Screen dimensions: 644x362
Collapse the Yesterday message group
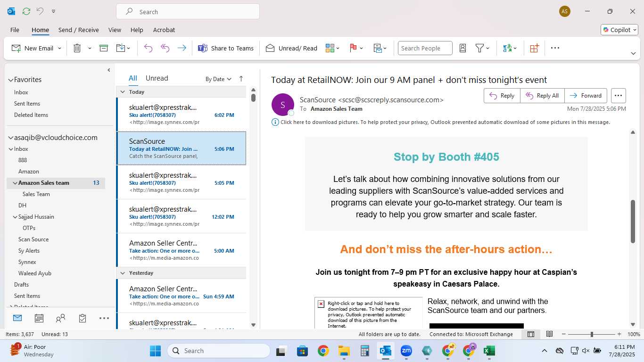123,273
